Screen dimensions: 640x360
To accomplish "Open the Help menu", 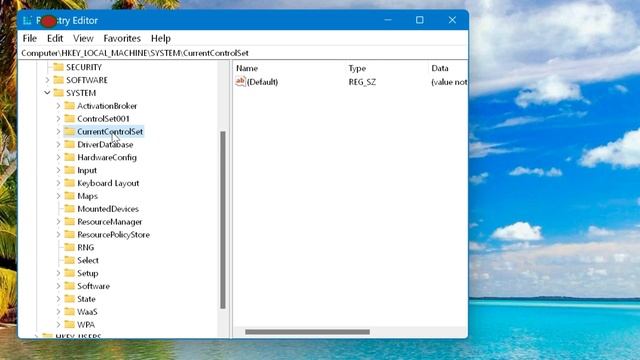I will click(161, 38).
